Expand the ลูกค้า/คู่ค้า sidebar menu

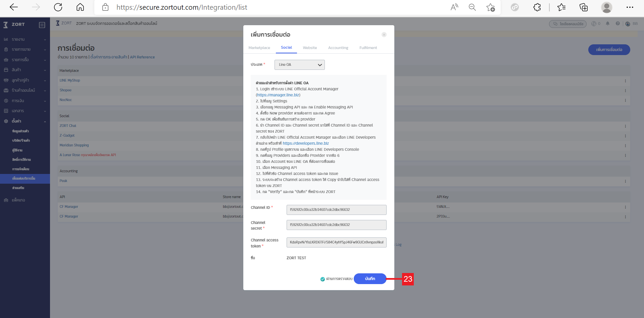click(25, 80)
